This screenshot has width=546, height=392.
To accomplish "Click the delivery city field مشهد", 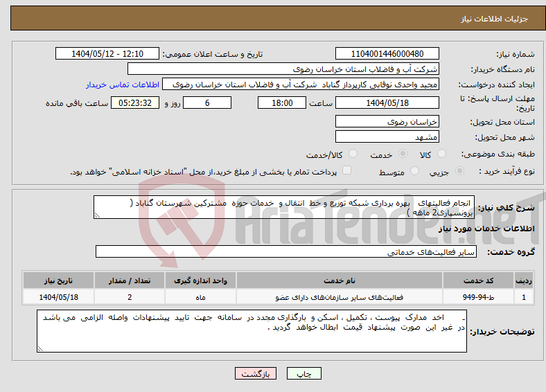I will tap(387, 136).
